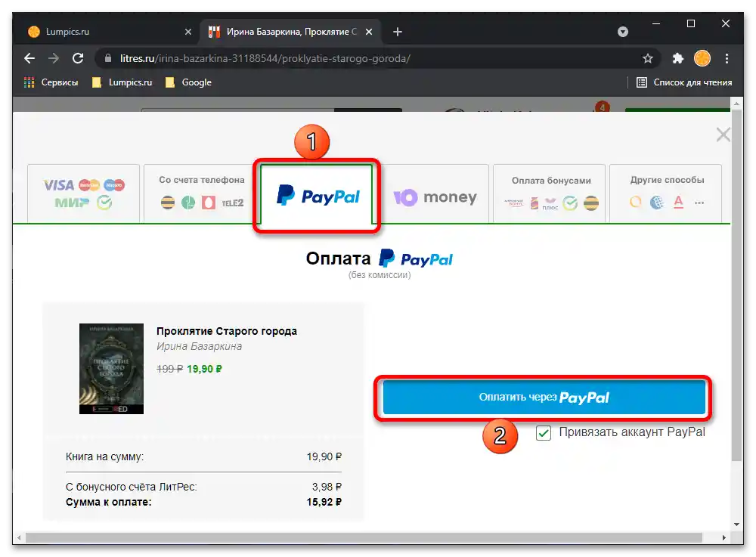The image size is (756, 557).
Task: Open the book cover thumbnail
Action: click(111, 369)
